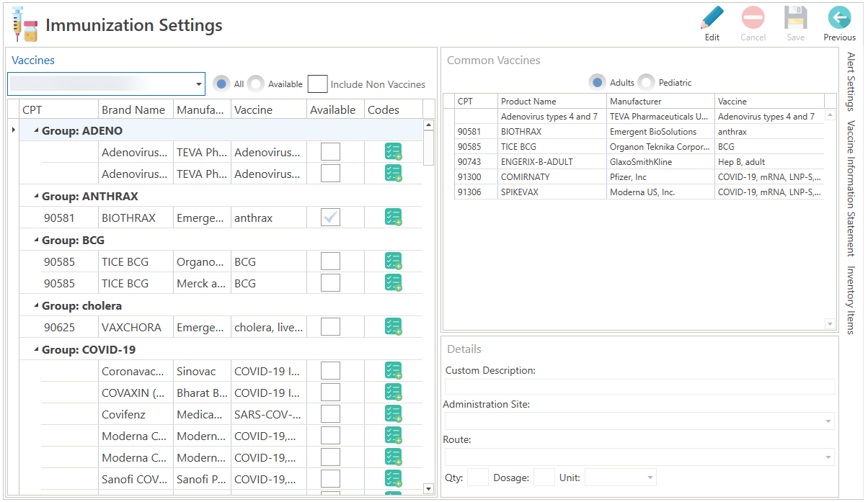The height and width of the screenshot is (502, 868).
Task: Click the Custom Description field
Action: click(x=639, y=387)
